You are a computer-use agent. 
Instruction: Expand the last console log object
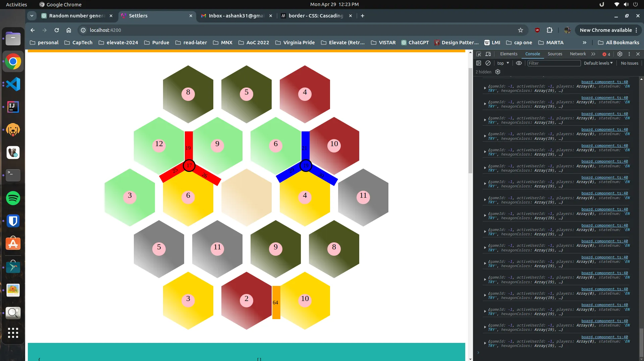485,343
